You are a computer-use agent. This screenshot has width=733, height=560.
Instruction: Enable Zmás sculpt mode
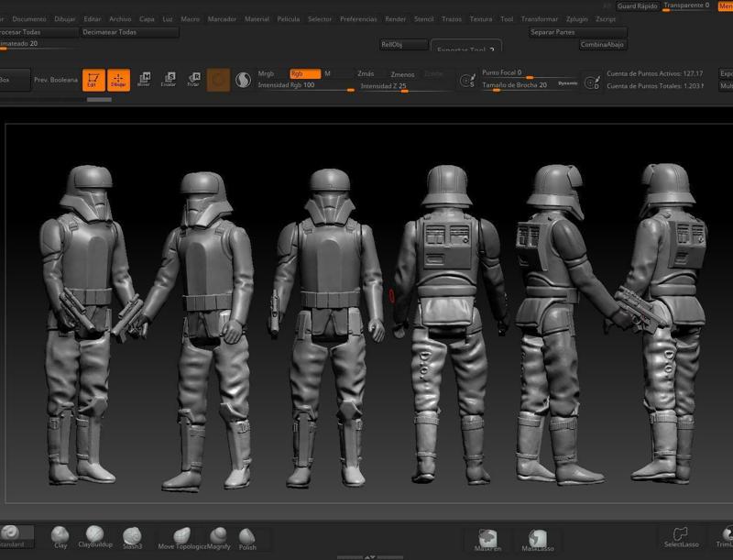pyautogui.click(x=366, y=73)
